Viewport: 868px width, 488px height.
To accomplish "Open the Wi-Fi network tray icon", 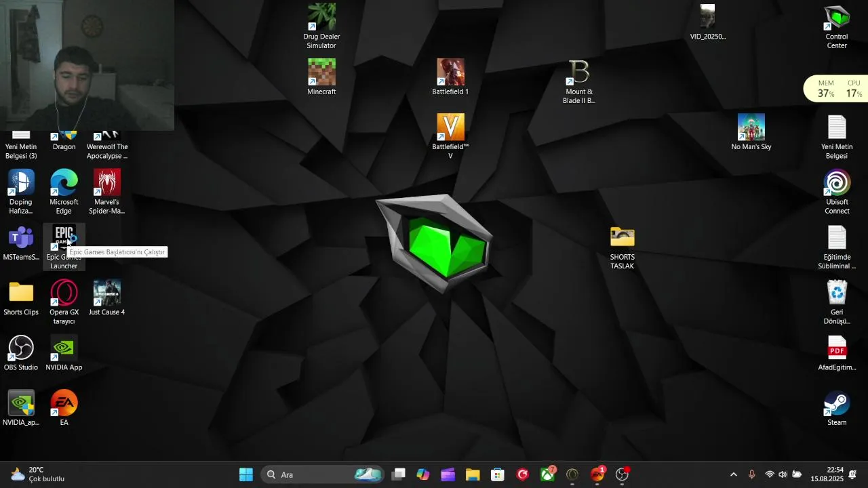I will [x=770, y=474].
